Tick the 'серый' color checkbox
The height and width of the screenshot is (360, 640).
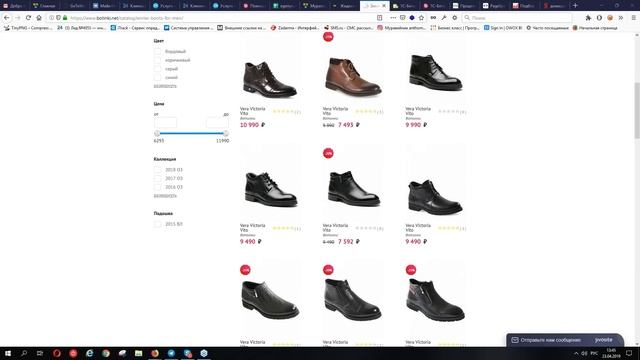[x=158, y=69]
